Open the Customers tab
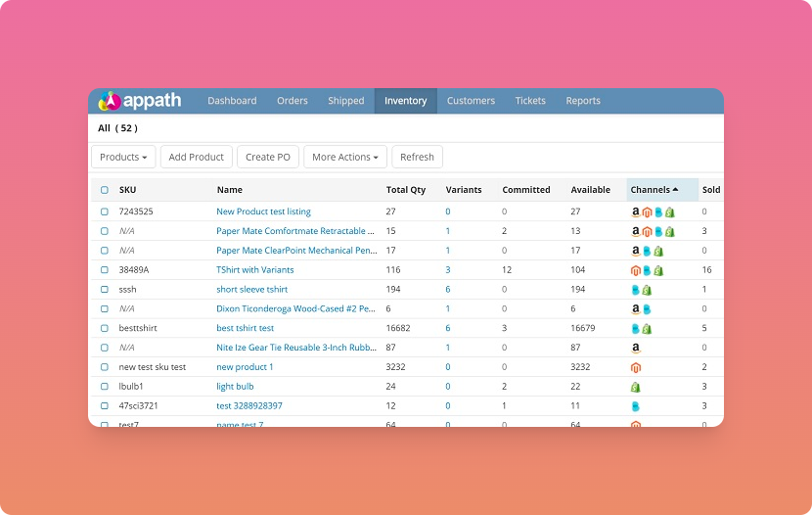Viewport: 812px width, 515px height. click(x=471, y=101)
